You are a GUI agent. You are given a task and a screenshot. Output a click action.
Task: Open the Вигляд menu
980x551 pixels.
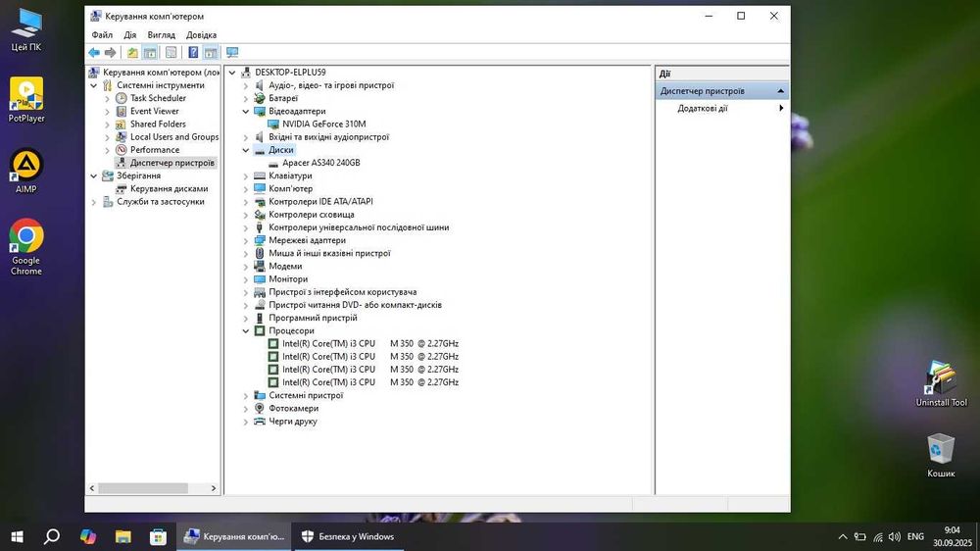(162, 35)
